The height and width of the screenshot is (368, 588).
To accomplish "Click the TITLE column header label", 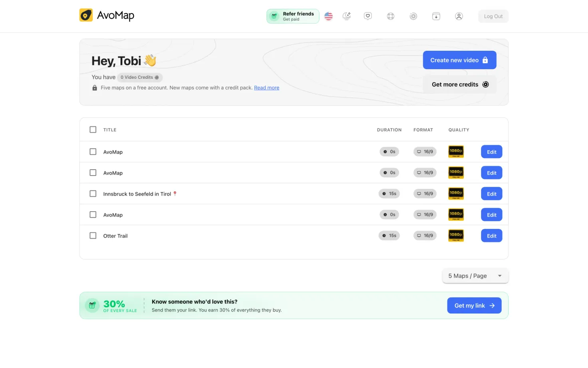I will click(110, 130).
